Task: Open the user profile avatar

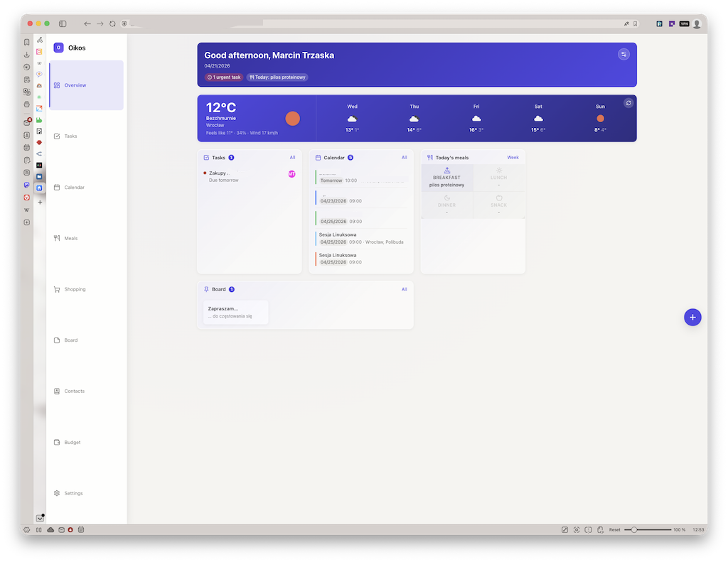Action: point(697,24)
